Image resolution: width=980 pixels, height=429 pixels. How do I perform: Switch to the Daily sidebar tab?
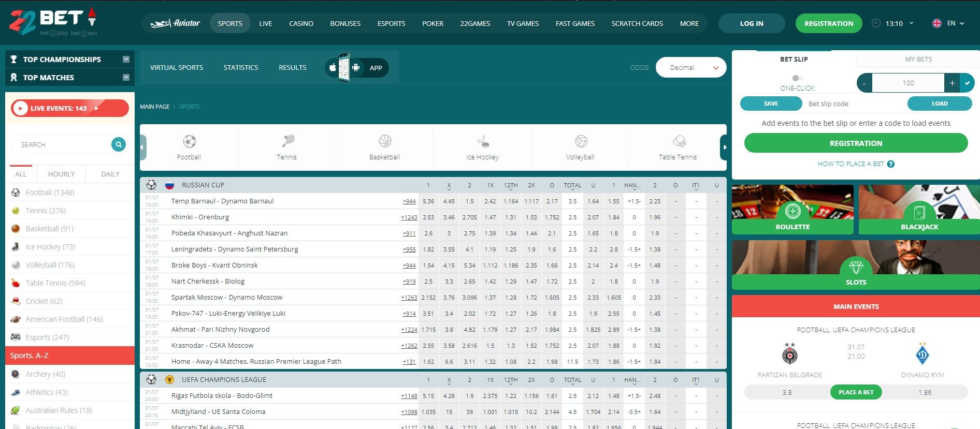pos(110,174)
